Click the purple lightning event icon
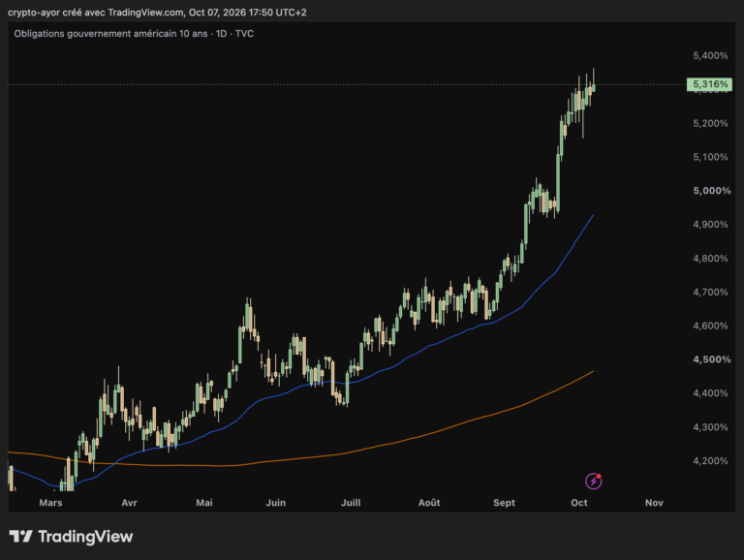 coord(593,481)
